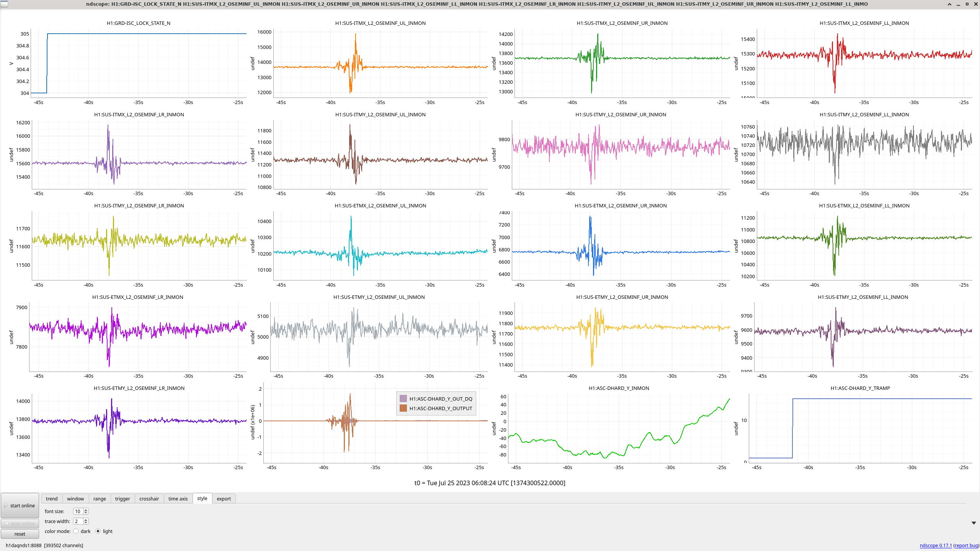Select dark color mode
The height and width of the screenshot is (551, 980).
(x=76, y=531)
